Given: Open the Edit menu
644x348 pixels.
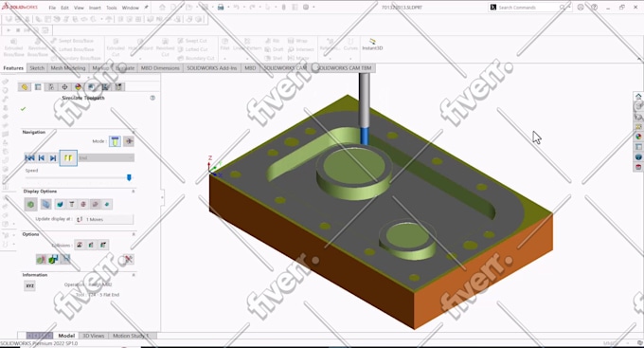Looking at the screenshot, I should click(65, 8).
